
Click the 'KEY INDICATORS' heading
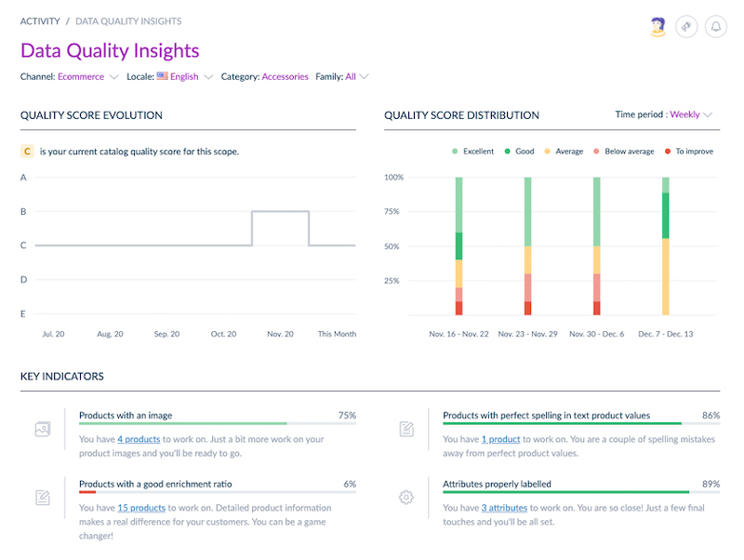61,377
